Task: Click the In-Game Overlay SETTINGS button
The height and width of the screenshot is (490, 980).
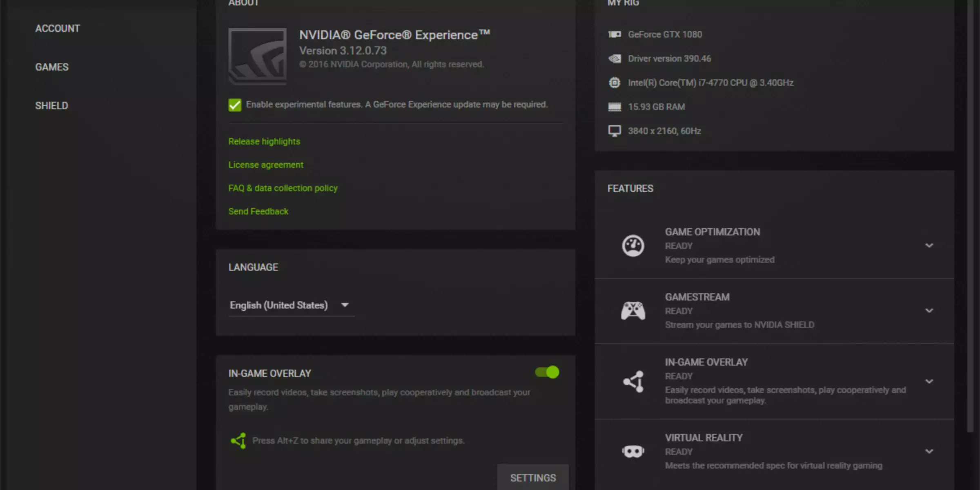Action: (533, 477)
